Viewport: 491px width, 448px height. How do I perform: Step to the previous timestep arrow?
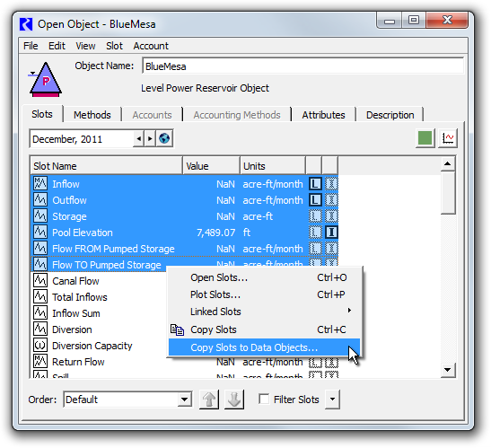[139, 138]
